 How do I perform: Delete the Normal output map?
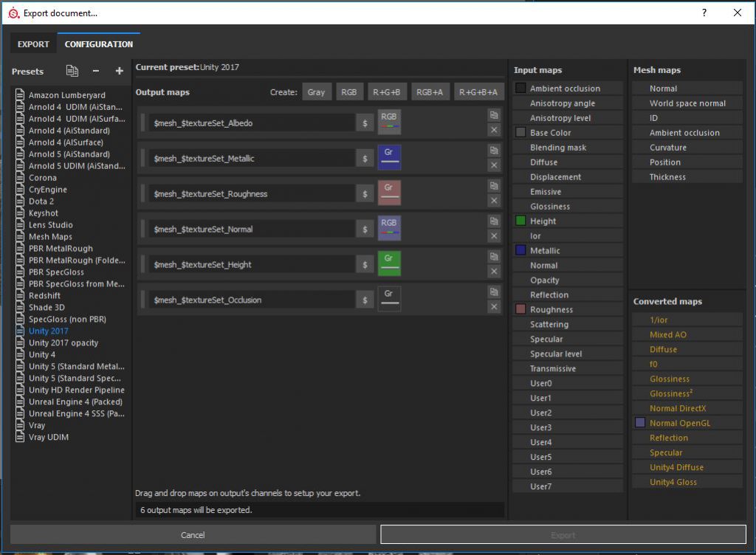point(494,236)
